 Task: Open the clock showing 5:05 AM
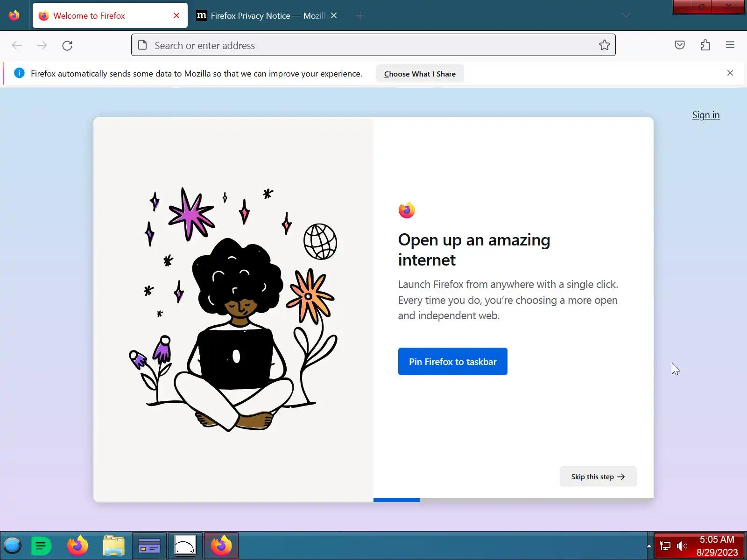pyautogui.click(x=717, y=546)
